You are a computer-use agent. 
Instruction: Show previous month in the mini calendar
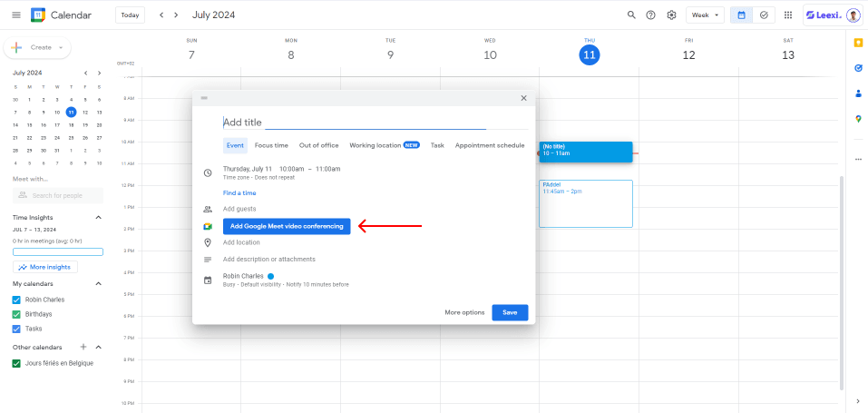pos(86,74)
